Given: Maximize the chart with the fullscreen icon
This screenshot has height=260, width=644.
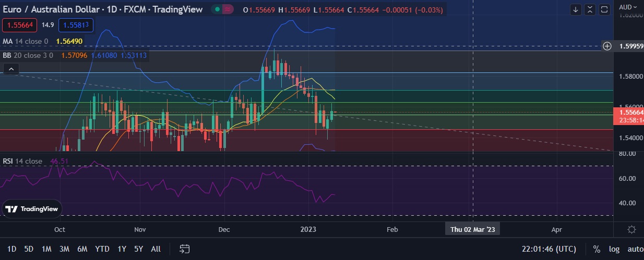Looking at the screenshot, I should [604, 9].
